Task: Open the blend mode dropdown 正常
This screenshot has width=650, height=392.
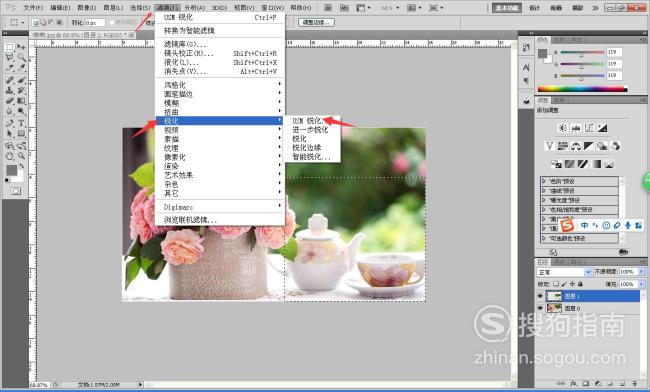Action: coord(565,272)
